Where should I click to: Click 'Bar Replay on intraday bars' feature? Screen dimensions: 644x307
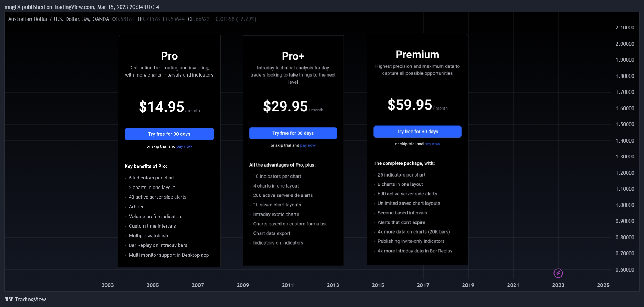[x=158, y=245]
